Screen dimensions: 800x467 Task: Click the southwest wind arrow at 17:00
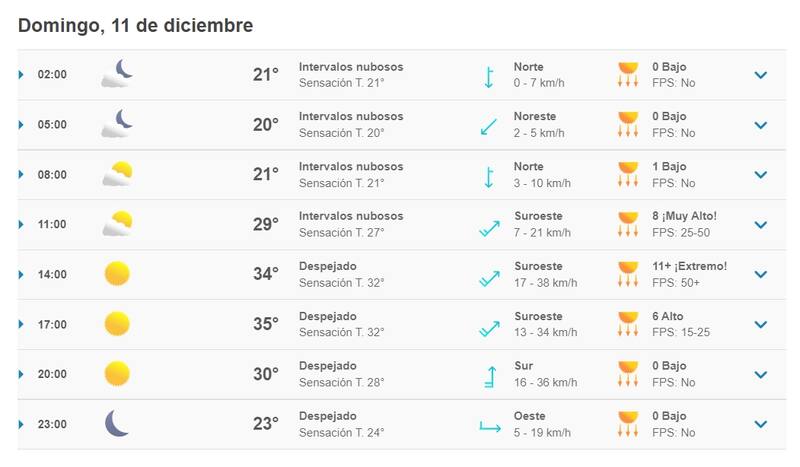[489, 327]
